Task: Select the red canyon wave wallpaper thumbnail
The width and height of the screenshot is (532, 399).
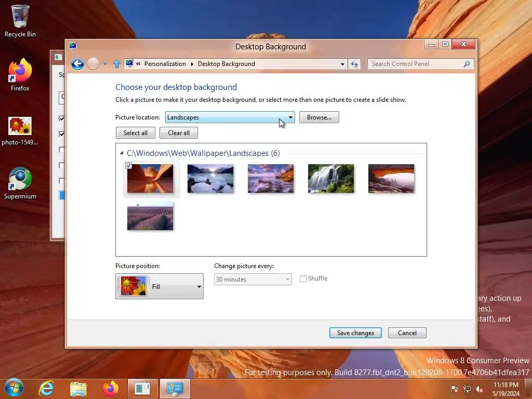Action: click(x=150, y=179)
